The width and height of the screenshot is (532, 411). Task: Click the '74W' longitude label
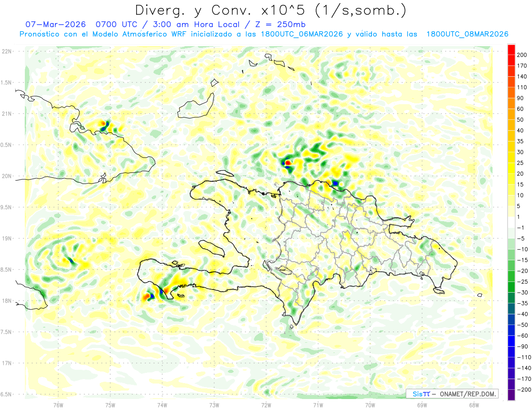click(162, 405)
